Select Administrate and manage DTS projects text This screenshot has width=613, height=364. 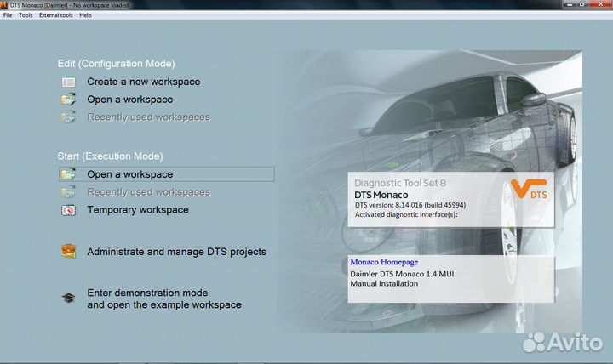pyautogui.click(x=176, y=252)
